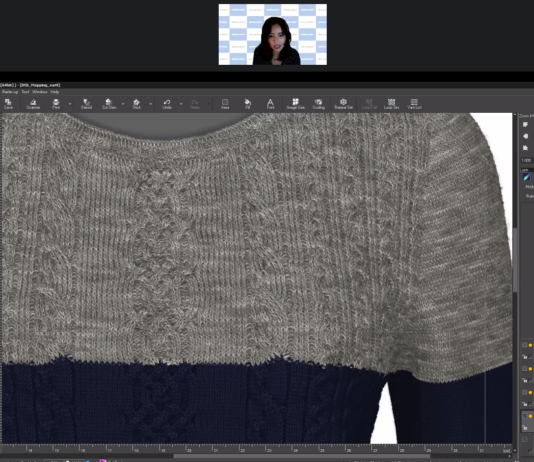Select the Area selection tool
This screenshot has width=534, height=462.
pyautogui.click(x=225, y=103)
